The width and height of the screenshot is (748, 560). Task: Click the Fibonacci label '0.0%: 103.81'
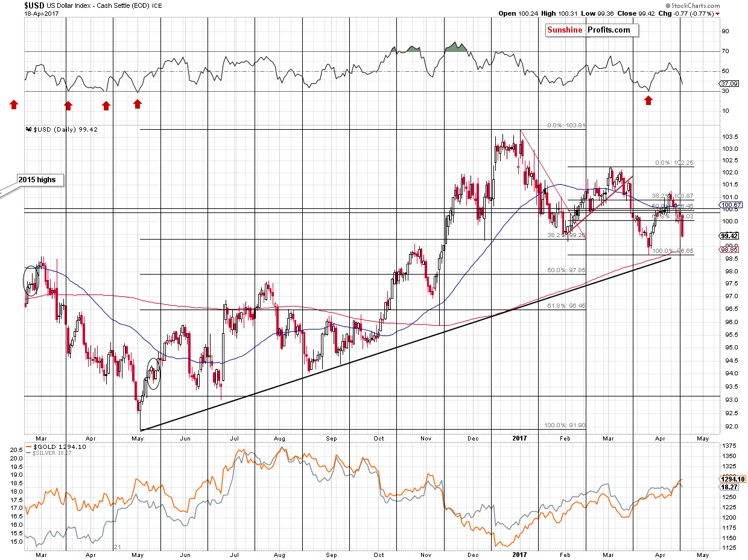pos(566,126)
